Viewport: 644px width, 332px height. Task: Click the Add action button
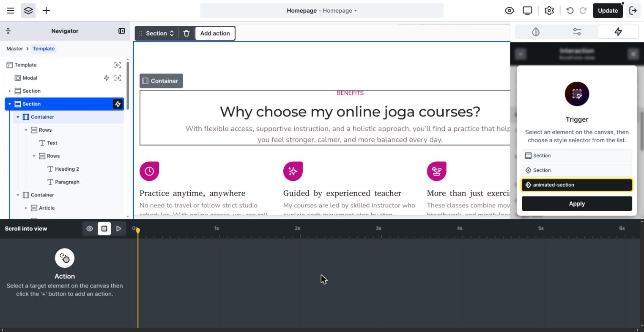coord(215,33)
